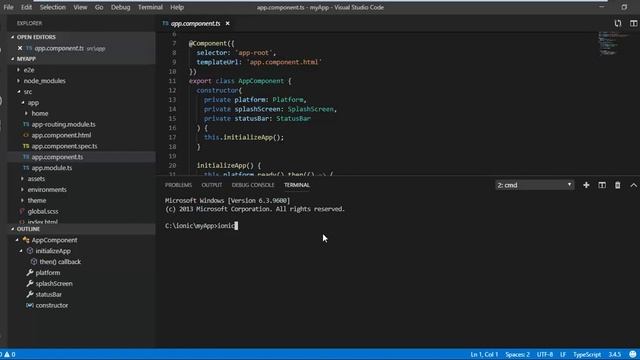640x360 pixels.
Task: Expand the home folder
Action: 40,113
